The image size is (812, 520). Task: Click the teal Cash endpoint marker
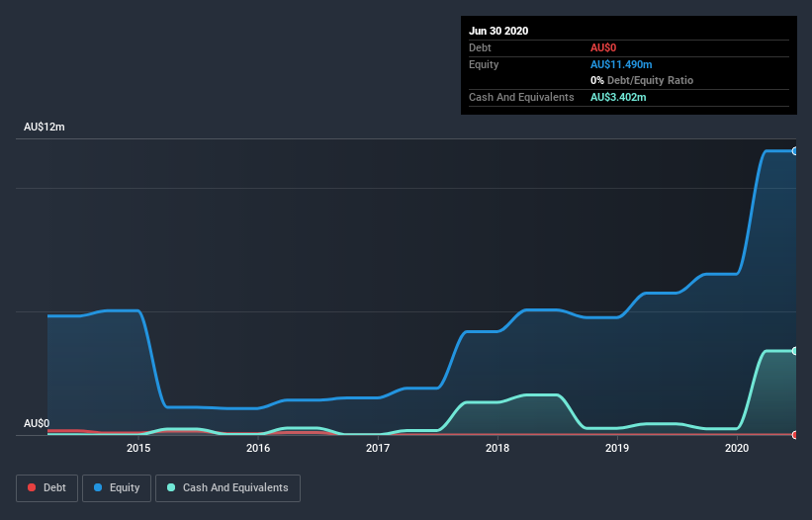click(795, 351)
